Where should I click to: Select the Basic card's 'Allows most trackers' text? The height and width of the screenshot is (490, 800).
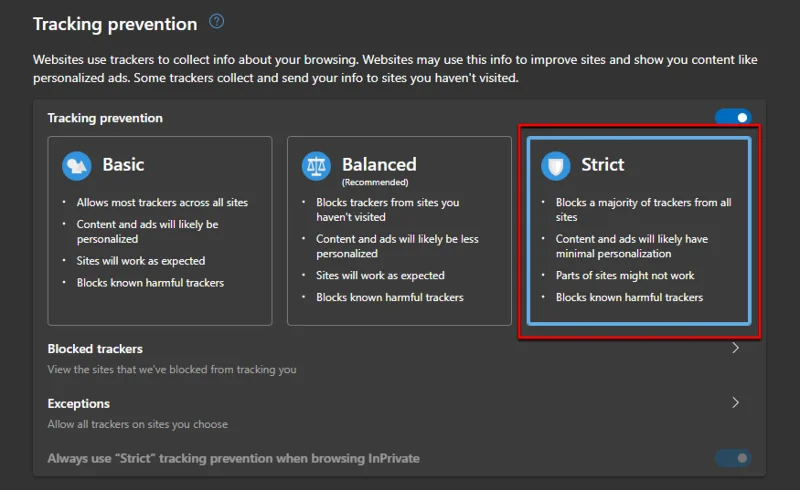(x=162, y=203)
